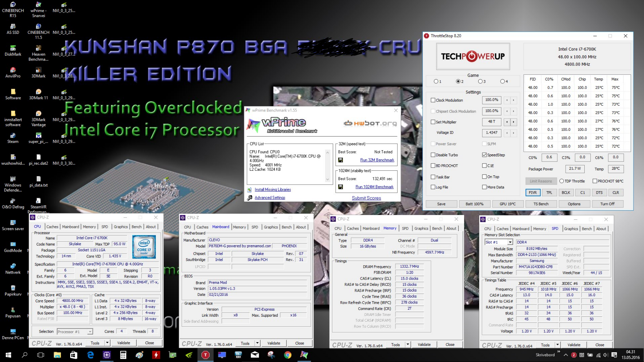Enable C1E checkbox
This screenshot has height=362, width=644.
tap(484, 166)
